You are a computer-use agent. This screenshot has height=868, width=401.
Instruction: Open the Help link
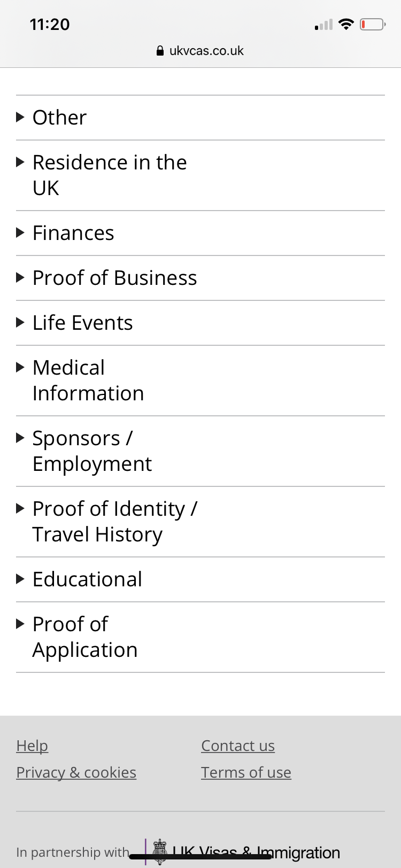[x=32, y=746]
